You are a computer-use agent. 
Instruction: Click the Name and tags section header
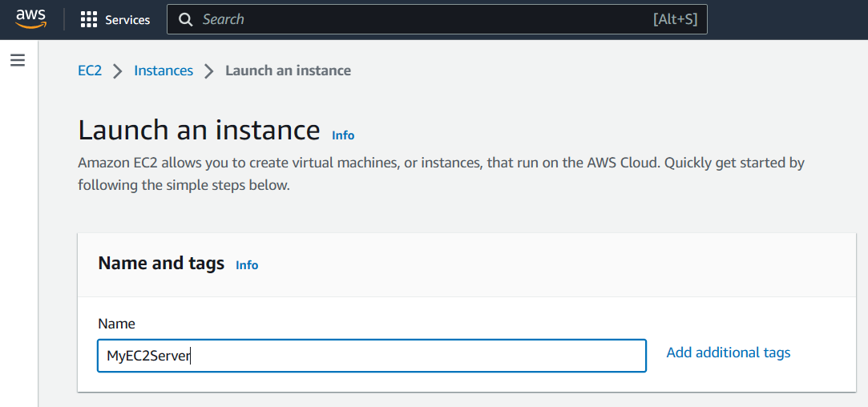coord(161,263)
